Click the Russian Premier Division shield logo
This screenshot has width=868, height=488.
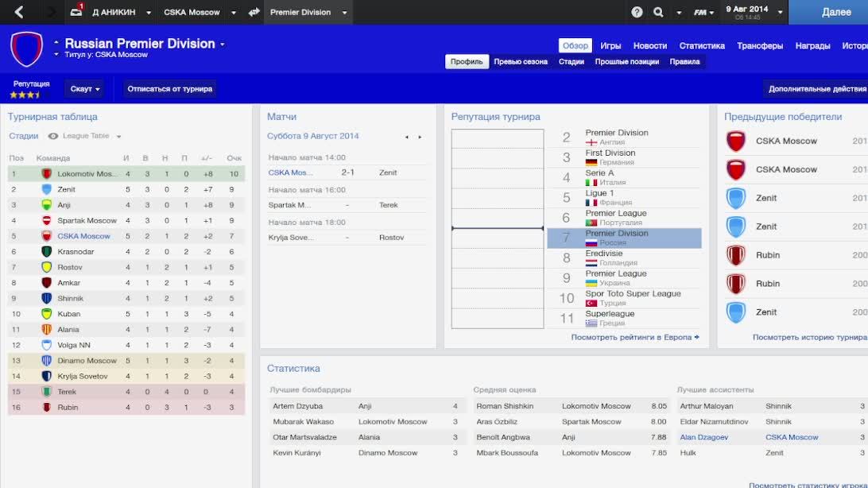26,48
